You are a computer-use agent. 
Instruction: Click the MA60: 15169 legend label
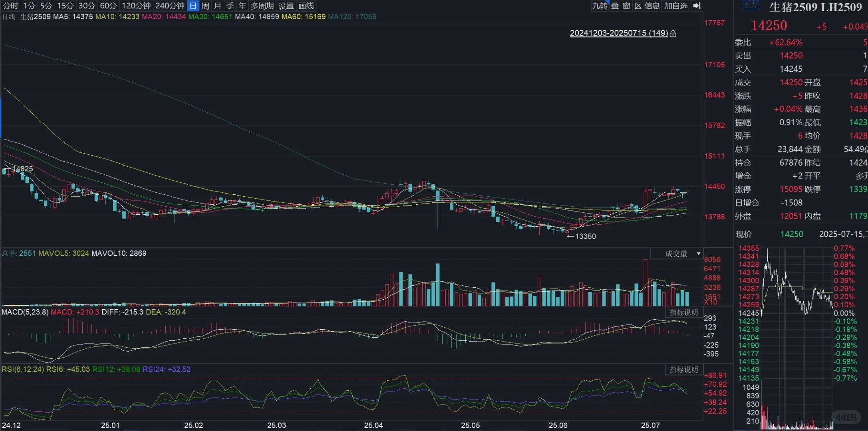(x=304, y=17)
